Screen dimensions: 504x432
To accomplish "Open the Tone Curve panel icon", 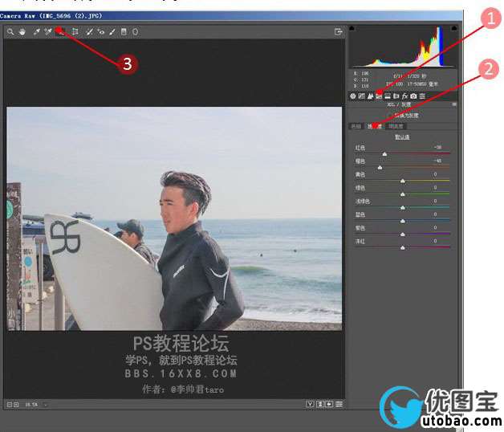I will pyautogui.click(x=362, y=96).
